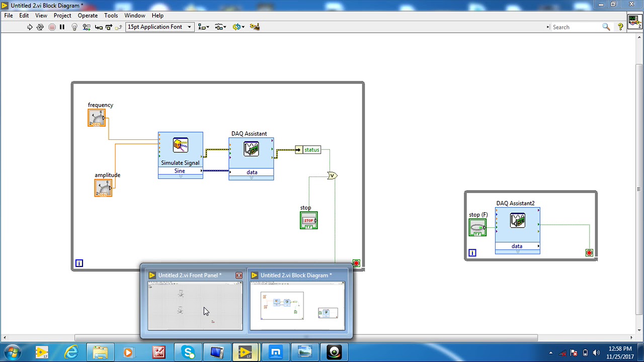This screenshot has height=362, width=644.
Task: Click the search magnifier icon
Action: point(606,27)
